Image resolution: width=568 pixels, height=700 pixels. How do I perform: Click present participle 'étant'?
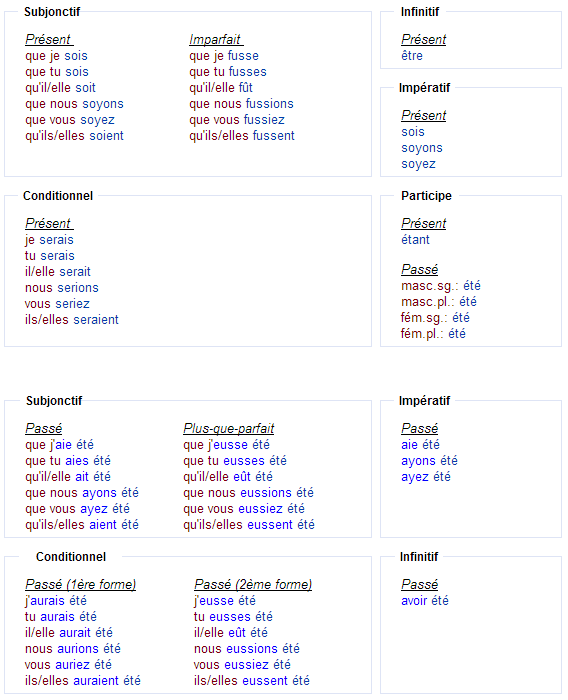pos(415,240)
